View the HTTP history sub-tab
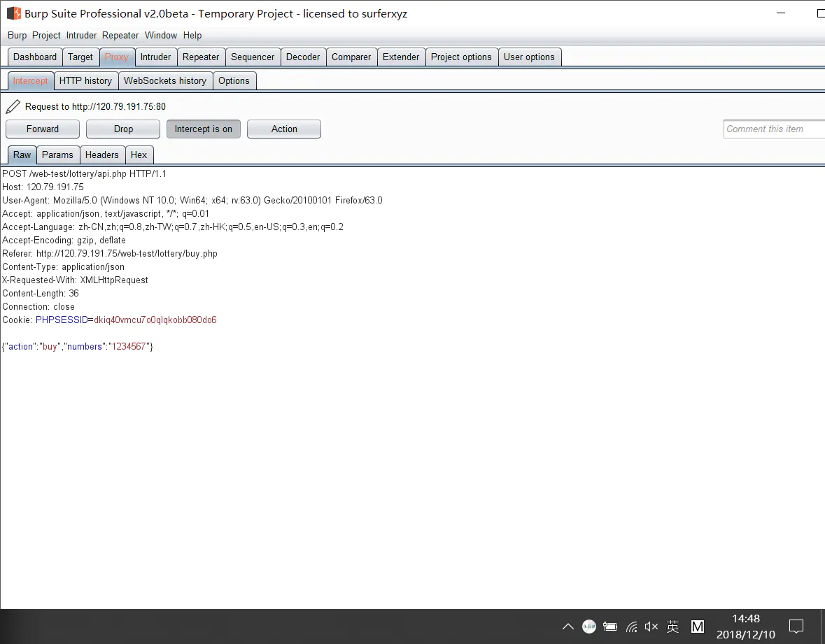 pos(86,80)
